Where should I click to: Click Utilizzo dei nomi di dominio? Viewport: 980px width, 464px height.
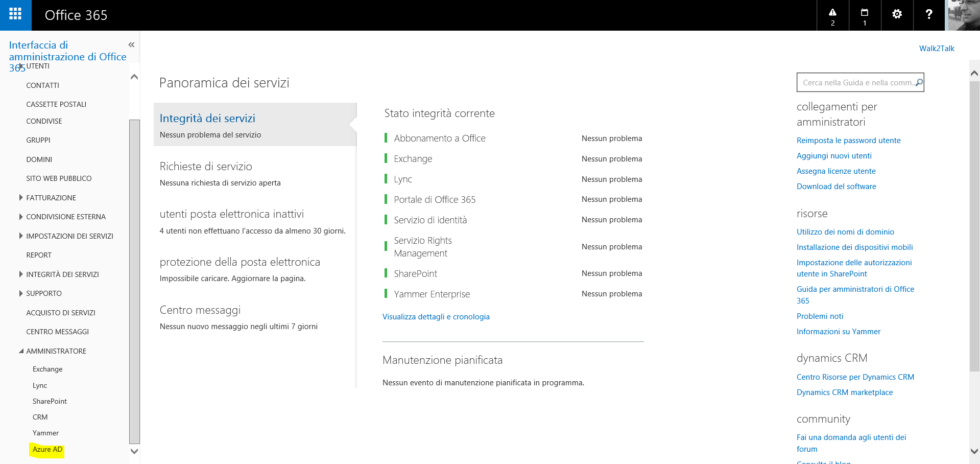(845, 232)
